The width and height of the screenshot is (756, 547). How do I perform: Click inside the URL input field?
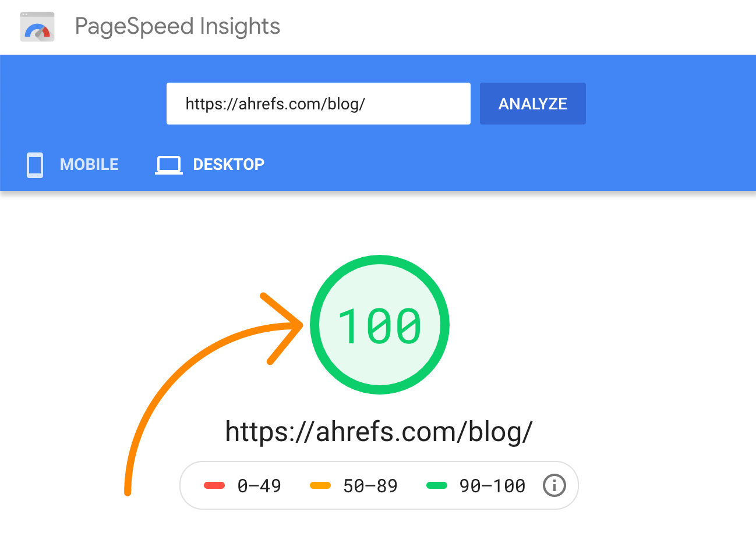(318, 104)
